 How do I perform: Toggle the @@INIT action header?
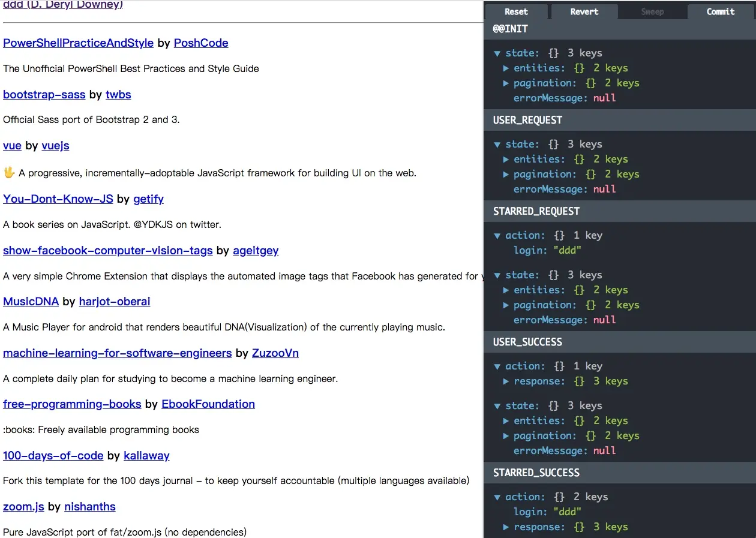pyautogui.click(x=620, y=29)
